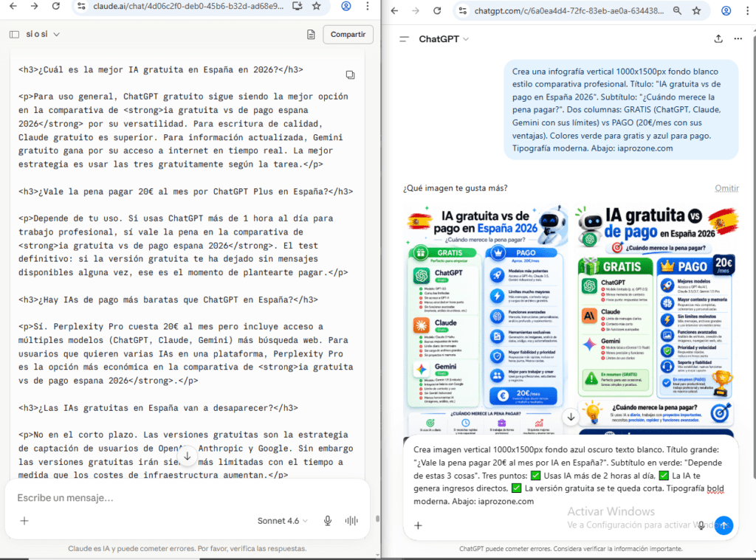756x560 pixels.
Task: Go forward in the Claude browser window
Action: (x=34, y=6)
